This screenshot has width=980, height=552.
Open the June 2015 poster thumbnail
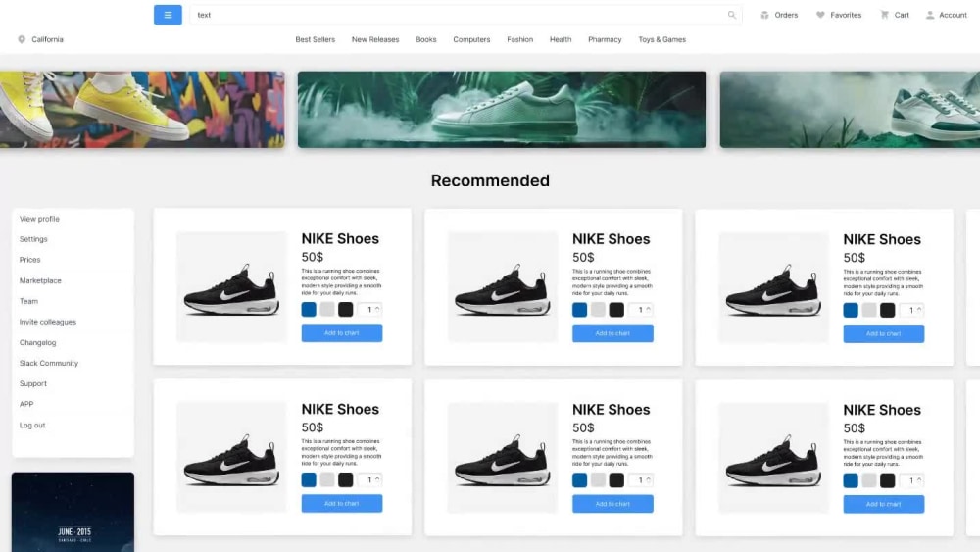point(73,512)
